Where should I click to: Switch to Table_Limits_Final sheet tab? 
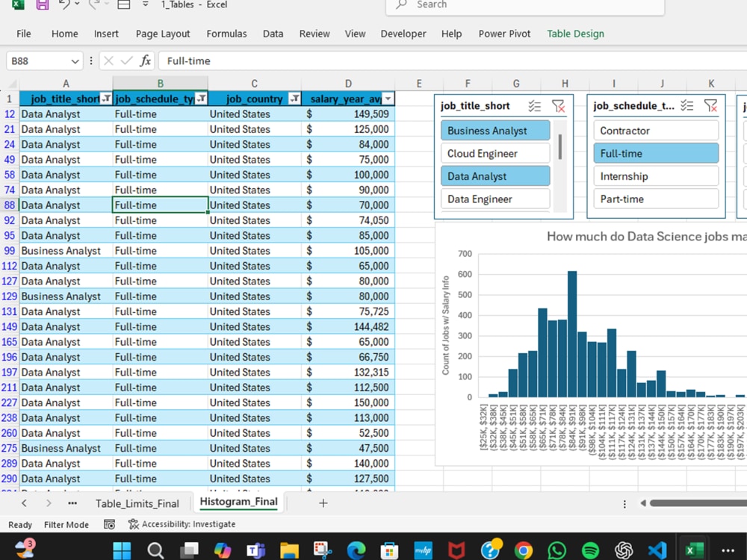click(x=137, y=503)
